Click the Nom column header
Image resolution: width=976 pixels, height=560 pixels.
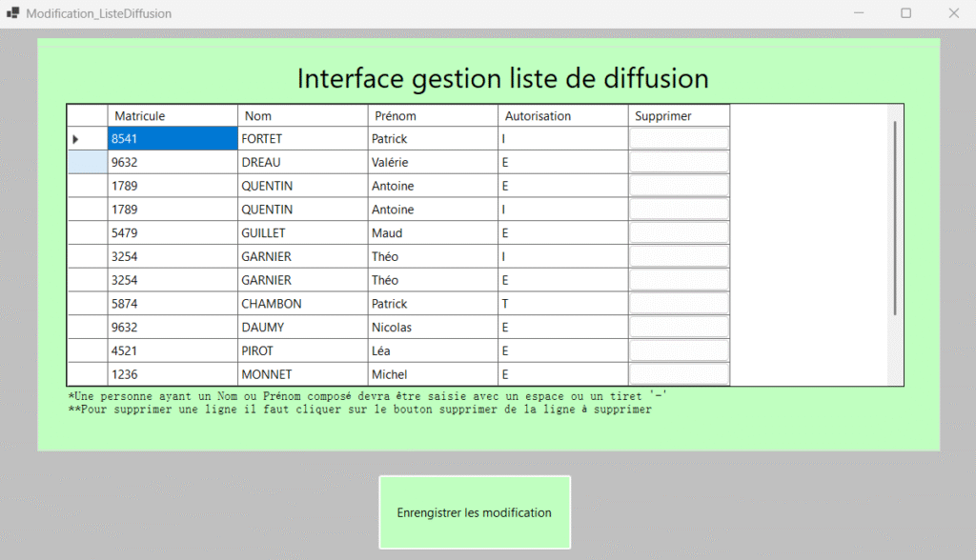coord(302,116)
